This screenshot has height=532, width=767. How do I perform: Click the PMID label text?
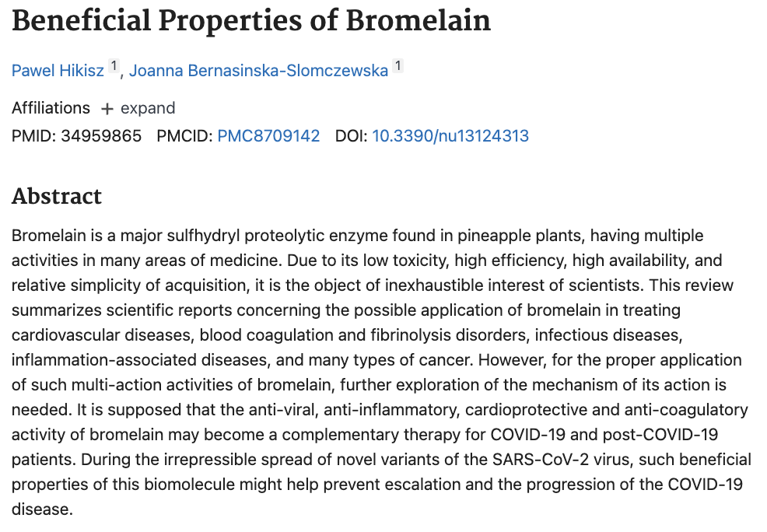(x=33, y=136)
